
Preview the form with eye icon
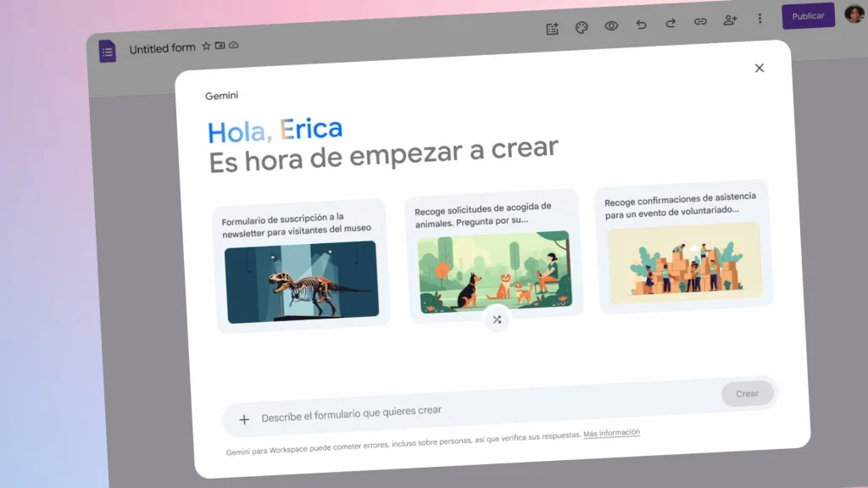tap(611, 26)
